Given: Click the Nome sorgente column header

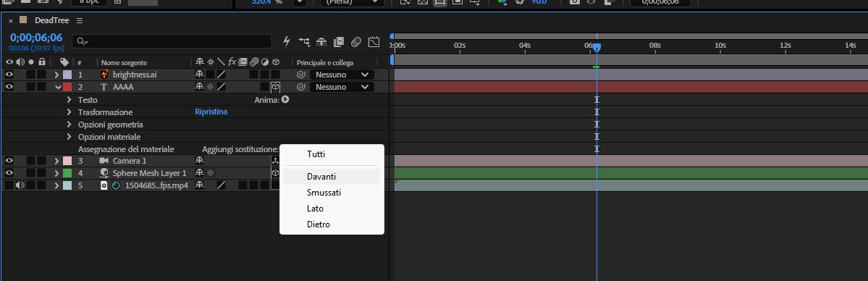Looking at the screenshot, I should 124,62.
